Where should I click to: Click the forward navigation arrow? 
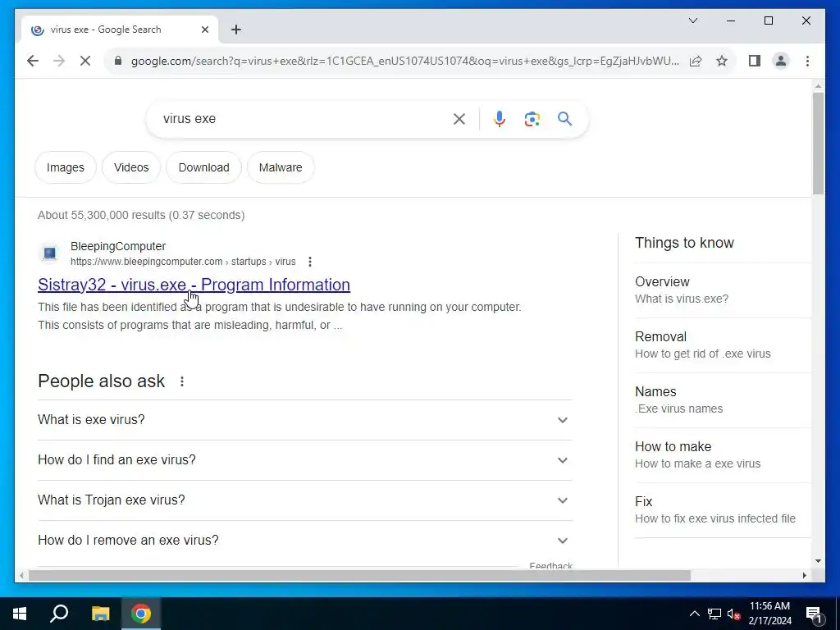pyautogui.click(x=59, y=61)
